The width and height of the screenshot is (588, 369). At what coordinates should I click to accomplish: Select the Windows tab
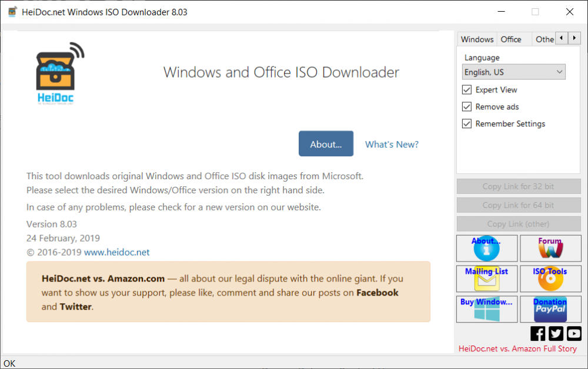pyautogui.click(x=477, y=39)
